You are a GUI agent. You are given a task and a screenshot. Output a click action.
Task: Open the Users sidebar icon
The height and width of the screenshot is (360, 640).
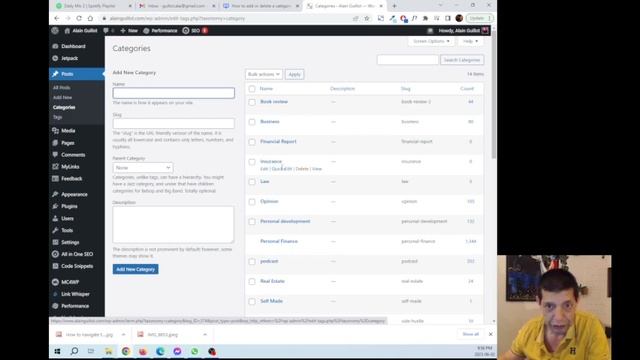point(55,218)
